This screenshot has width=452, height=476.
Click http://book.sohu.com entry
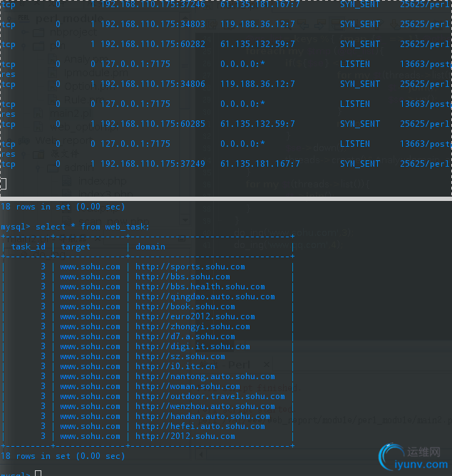pyautogui.click(x=185, y=306)
